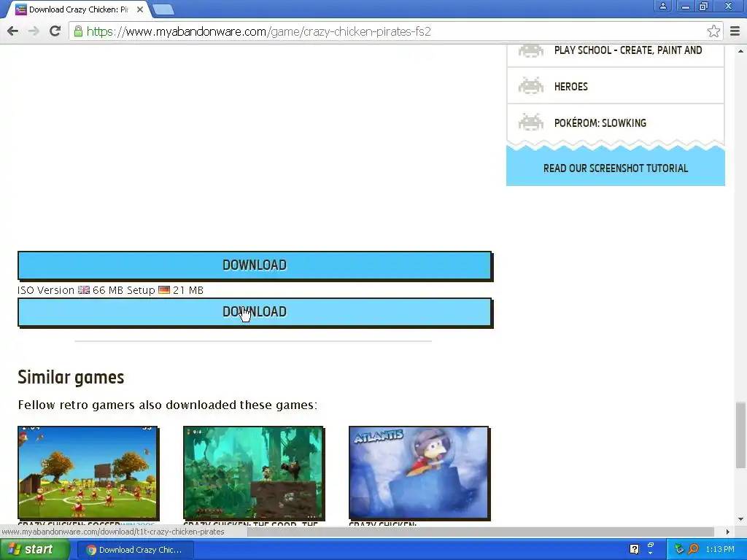The height and width of the screenshot is (560, 747).
Task: Select the Download Crazy Chicken tab
Action: pos(79,9)
